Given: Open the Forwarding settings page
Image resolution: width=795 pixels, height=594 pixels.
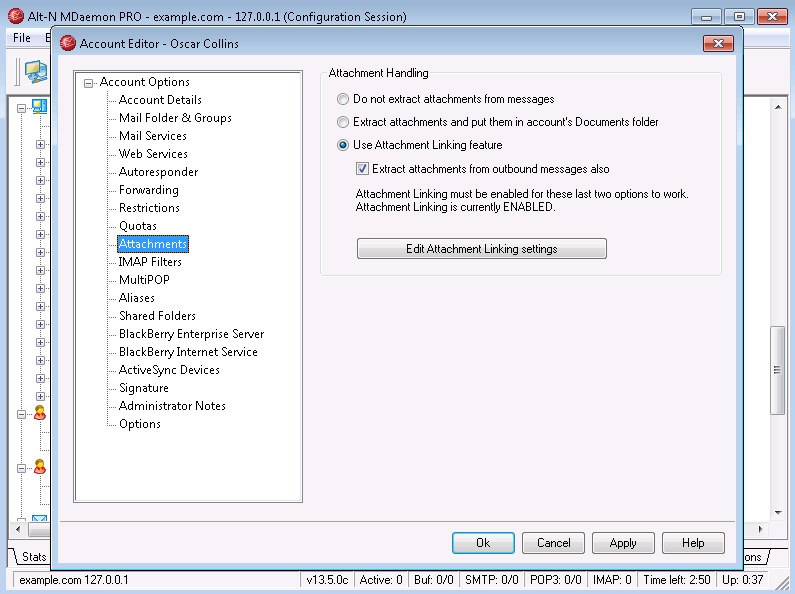Looking at the screenshot, I should click(x=149, y=190).
